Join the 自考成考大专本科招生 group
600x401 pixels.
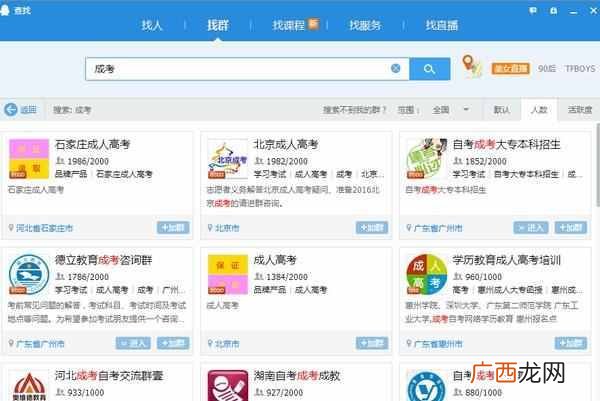(571, 228)
